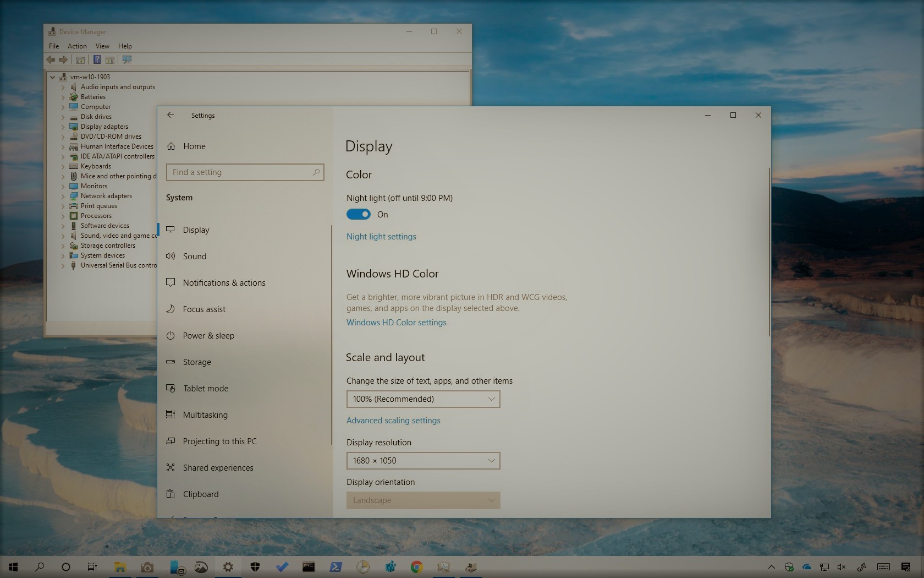The image size is (924, 578).
Task: Expand the Processors node
Action: (x=63, y=216)
